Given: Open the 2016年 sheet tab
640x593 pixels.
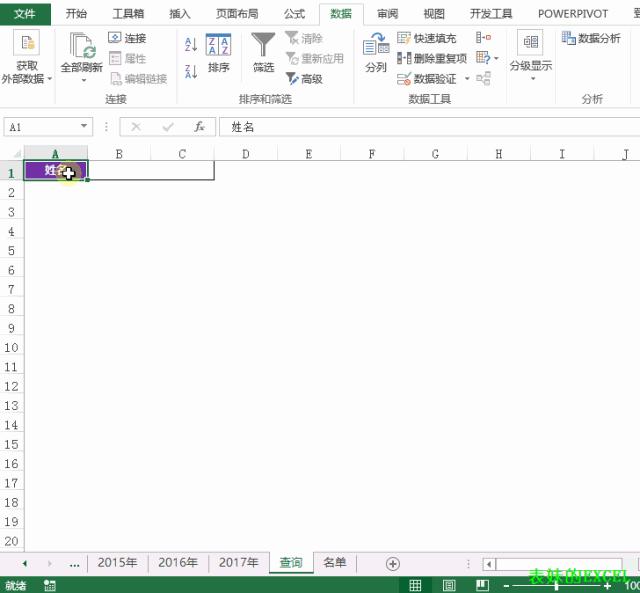Looking at the screenshot, I should click(x=178, y=562).
